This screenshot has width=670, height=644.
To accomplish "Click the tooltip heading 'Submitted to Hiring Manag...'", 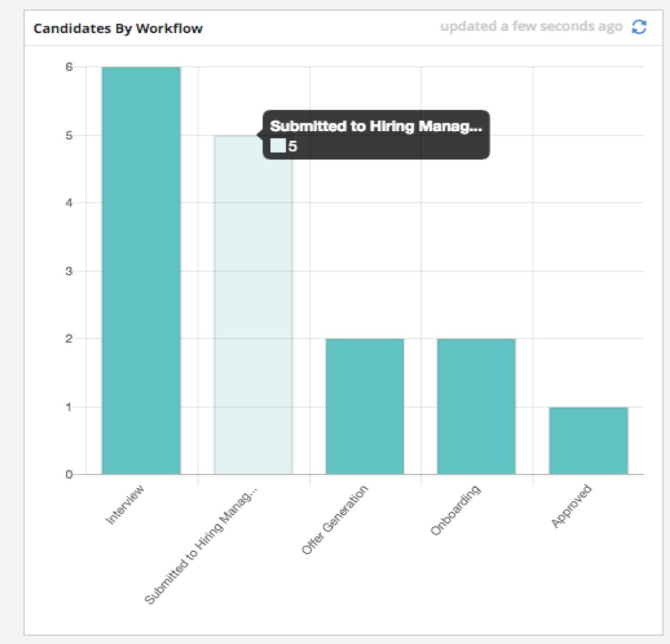I will click(376, 126).
